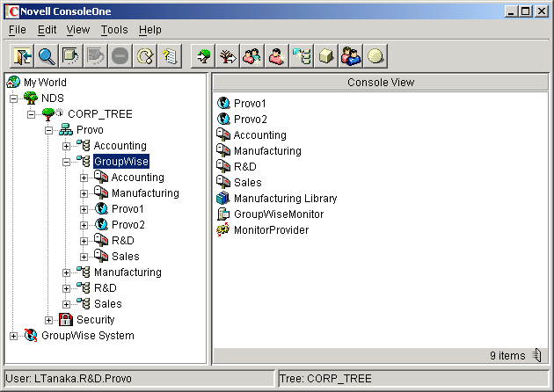The height and width of the screenshot is (392, 554).
Task: Click the User: LTanaka.R&D.Provo status field
Action: tap(139, 379)
